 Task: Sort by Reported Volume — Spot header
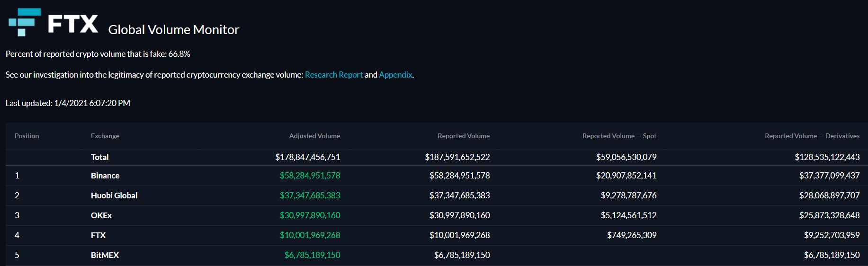pyautogui.click(x=619, y=136)
